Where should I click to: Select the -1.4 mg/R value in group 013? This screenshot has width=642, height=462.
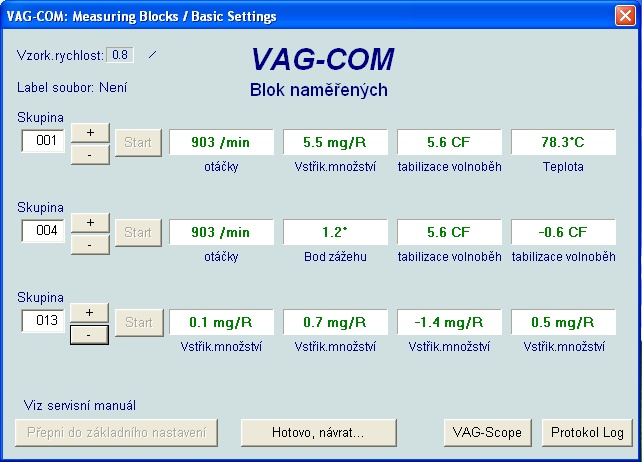(449, 322)
